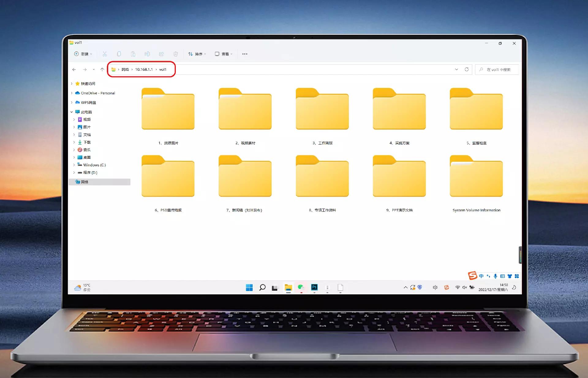Expand the 快速访问 tree node
Screen dimensions: 588x378
pyautogui.click(x=72, y=84)
